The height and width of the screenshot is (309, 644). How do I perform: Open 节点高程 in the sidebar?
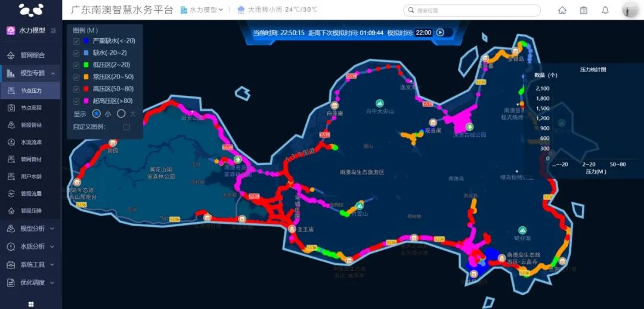point(31,108)
